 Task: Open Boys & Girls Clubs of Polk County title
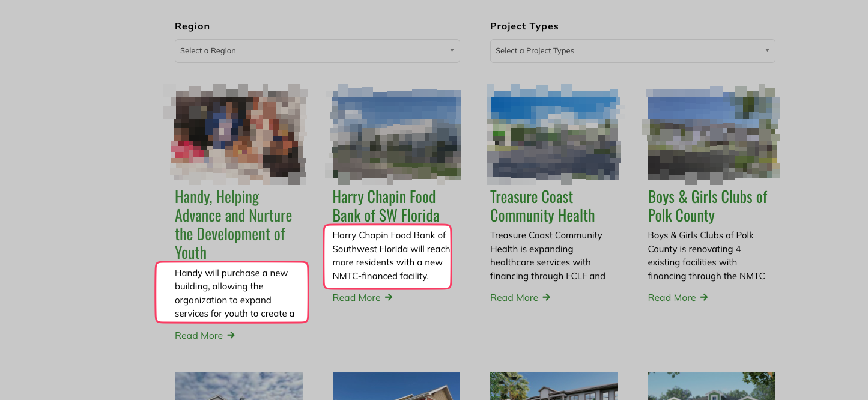click(x=708, y=206)
